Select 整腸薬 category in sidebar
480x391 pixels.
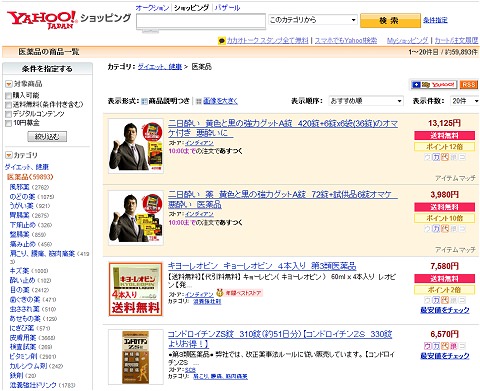pos(19,234)
